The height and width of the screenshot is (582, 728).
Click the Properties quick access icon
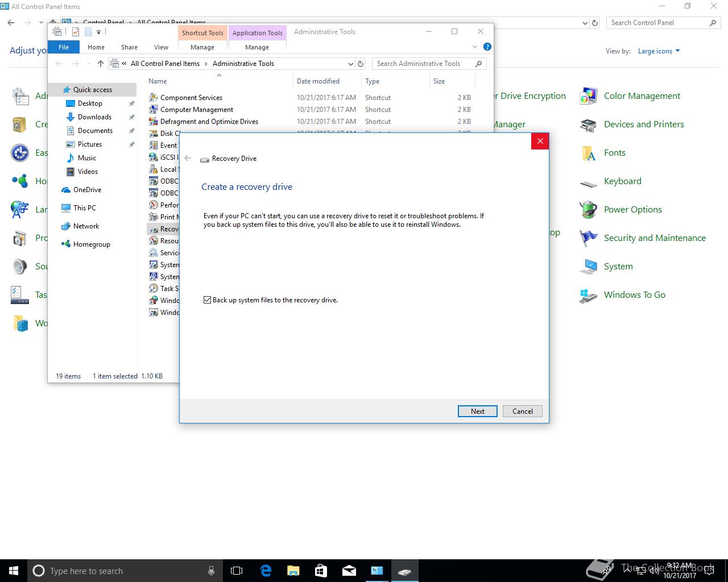pos(76,32)
